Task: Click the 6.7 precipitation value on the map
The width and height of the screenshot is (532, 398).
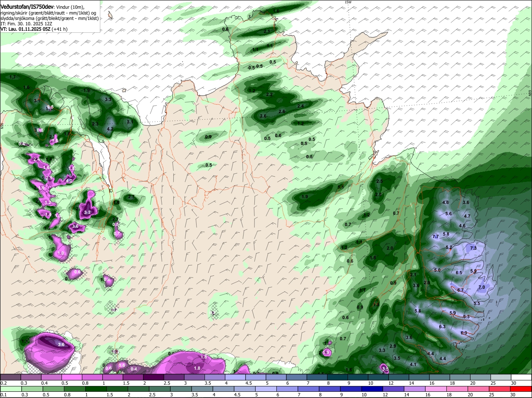Action: click(460, 290)
